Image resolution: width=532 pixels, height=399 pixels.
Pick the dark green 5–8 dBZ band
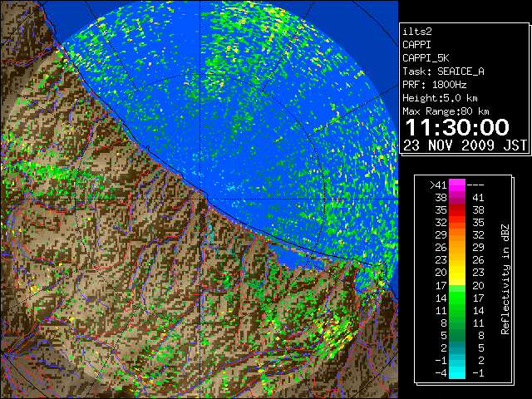click(457, 335)
